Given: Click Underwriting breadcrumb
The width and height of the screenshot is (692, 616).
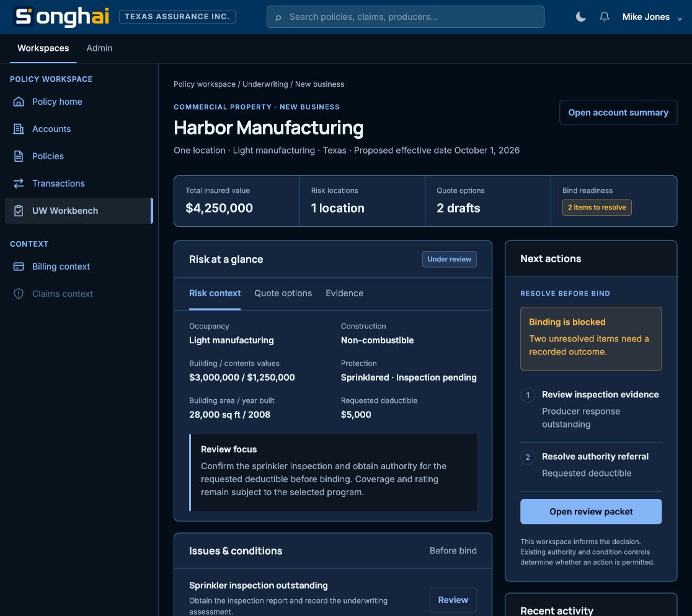Looking at the screenshot, I should [265, 84].
